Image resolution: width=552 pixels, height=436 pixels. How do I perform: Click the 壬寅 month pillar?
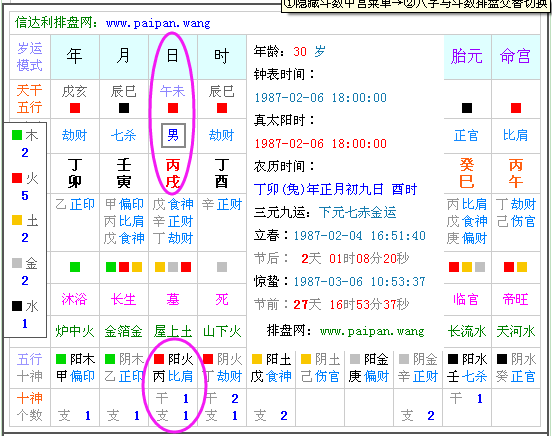(x=124, y=173)
